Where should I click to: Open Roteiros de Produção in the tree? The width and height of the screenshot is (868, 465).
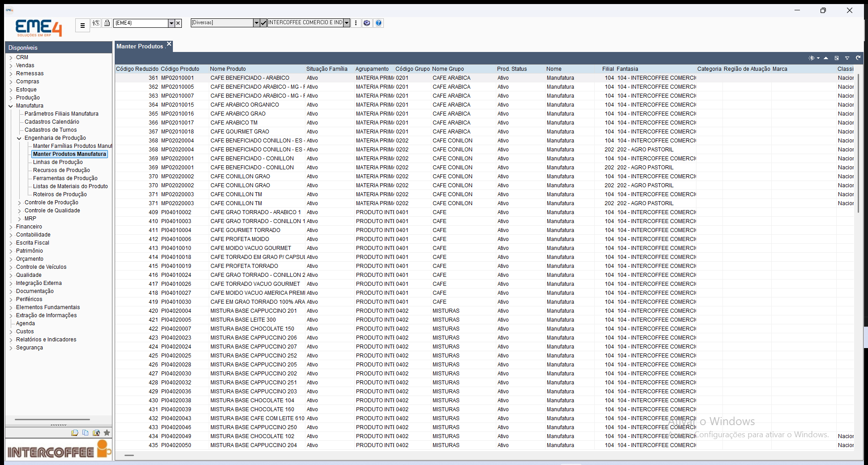pyautogui.click(x=60, y=194)
